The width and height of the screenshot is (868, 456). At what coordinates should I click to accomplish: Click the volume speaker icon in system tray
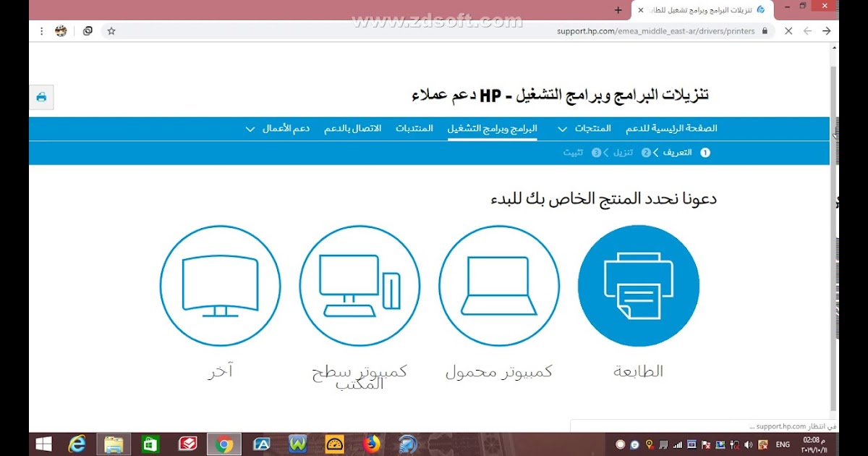tap(748, 444)
